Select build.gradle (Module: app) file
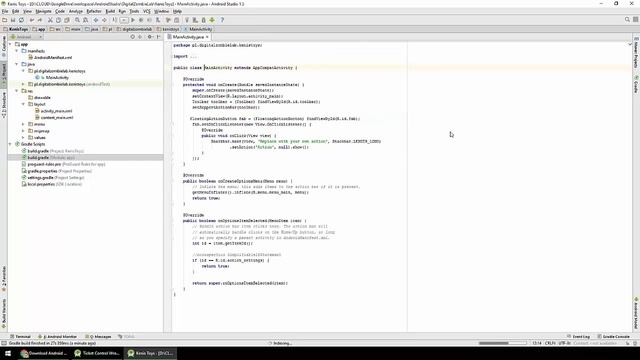 48,158
